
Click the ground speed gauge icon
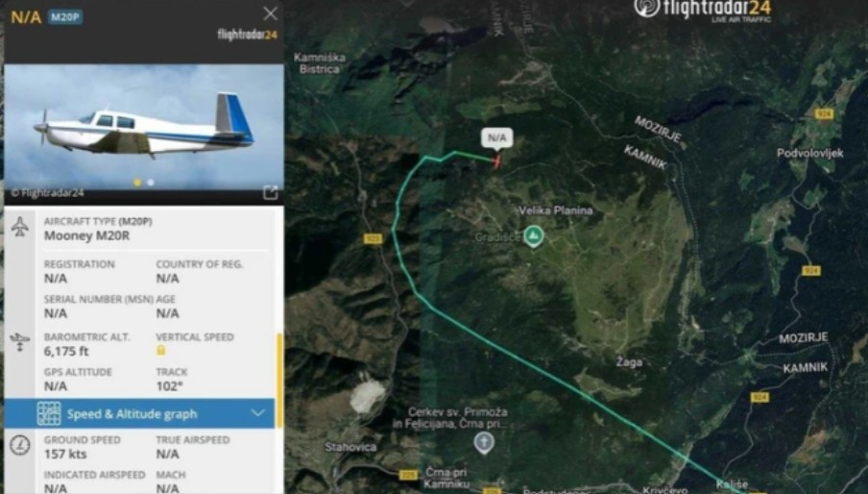click(20, 445)
